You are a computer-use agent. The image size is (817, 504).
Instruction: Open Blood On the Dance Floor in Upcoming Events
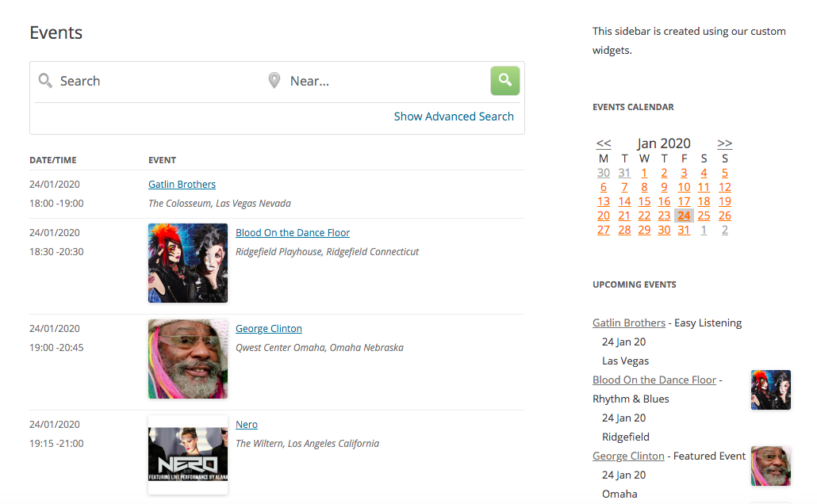[654, 380]
